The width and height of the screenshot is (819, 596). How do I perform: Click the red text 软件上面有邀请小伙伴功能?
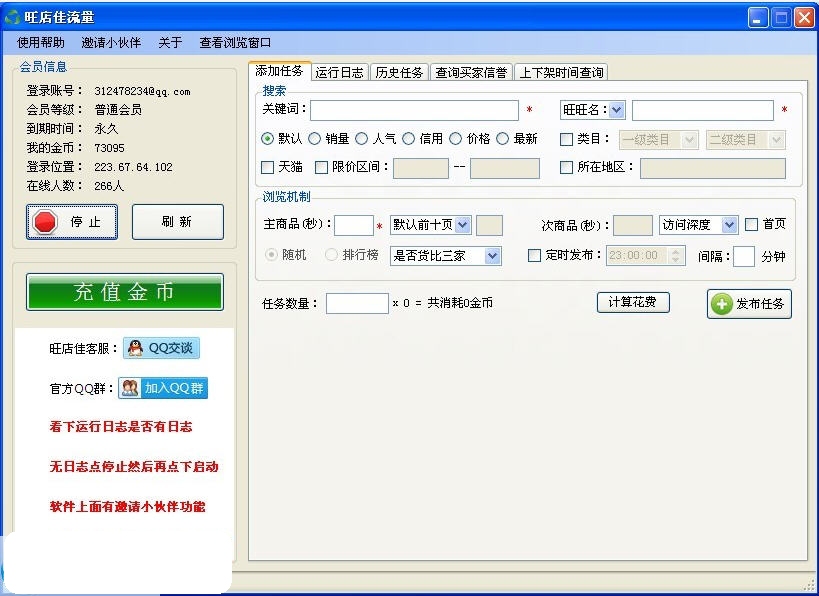(x=127, y=507)
